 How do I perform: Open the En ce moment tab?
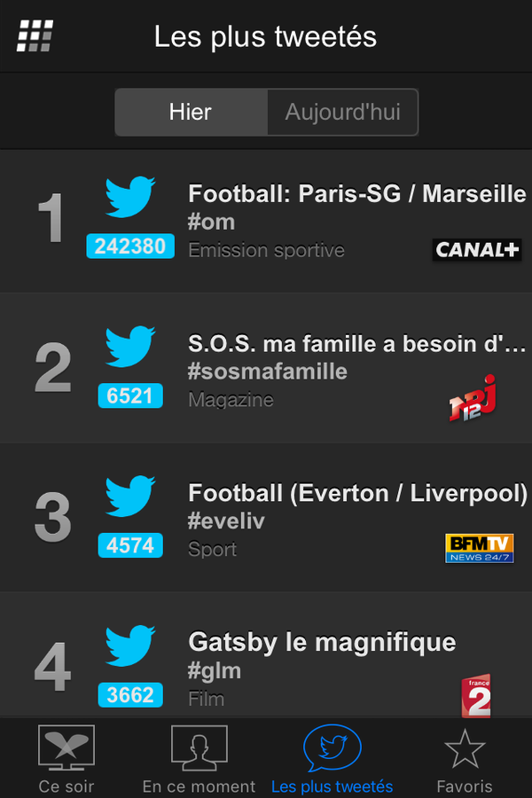tap(199, 758)
